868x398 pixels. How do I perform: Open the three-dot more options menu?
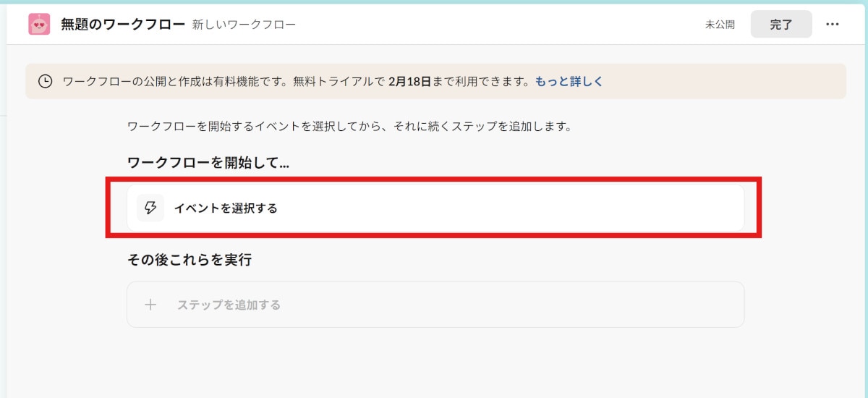[x=833, y=25]
